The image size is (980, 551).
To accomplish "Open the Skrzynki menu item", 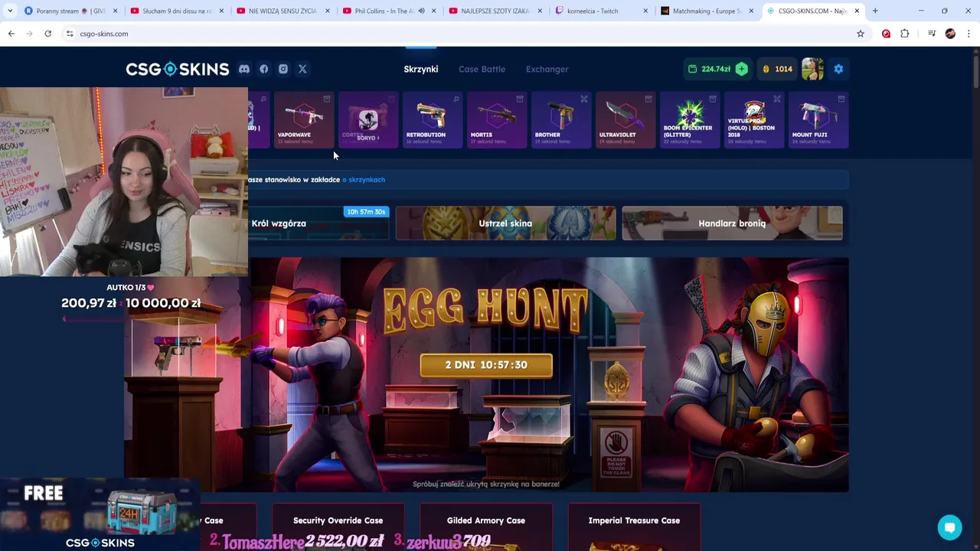I will [421, 69].
